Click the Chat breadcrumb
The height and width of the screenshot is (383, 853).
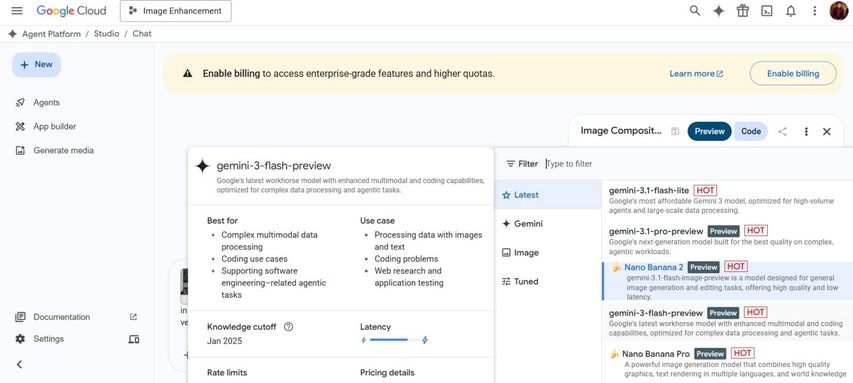(x=142, y=34)
